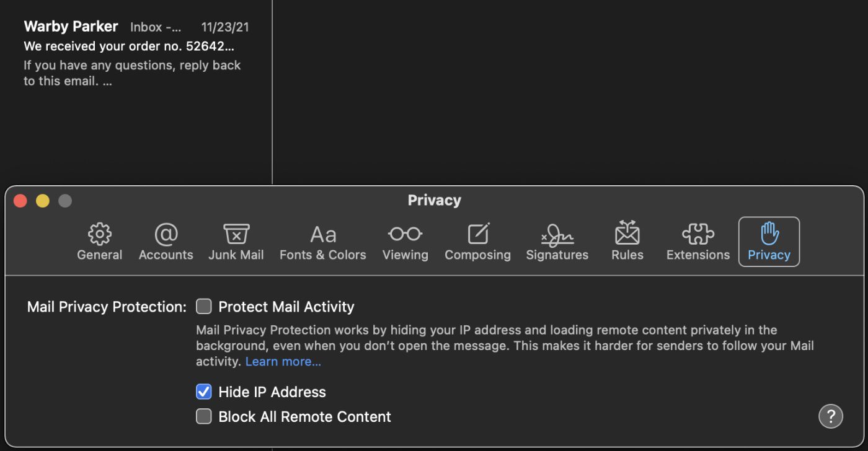
Task: Click the Privacy window title text
Action: coord(434,201)
